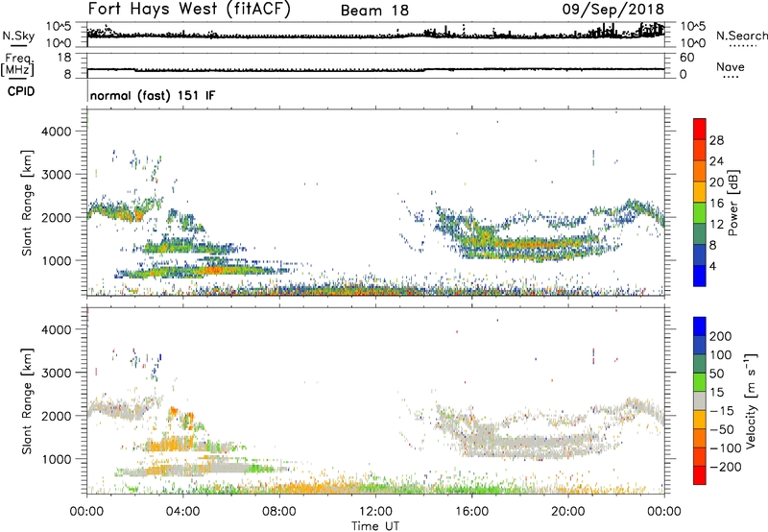Click the "1000" tick on the power panel
The height and width of the screenshot is (532, 768).
click(x=56, y=260)
